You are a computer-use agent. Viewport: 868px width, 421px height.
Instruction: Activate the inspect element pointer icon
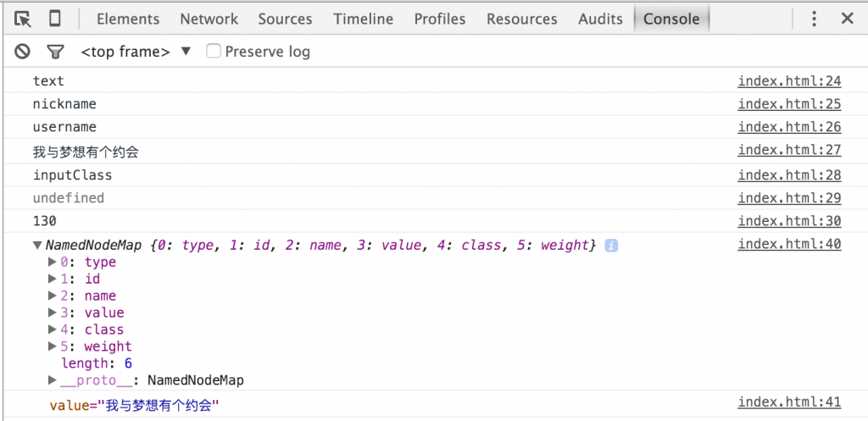[x=23, y=19]
